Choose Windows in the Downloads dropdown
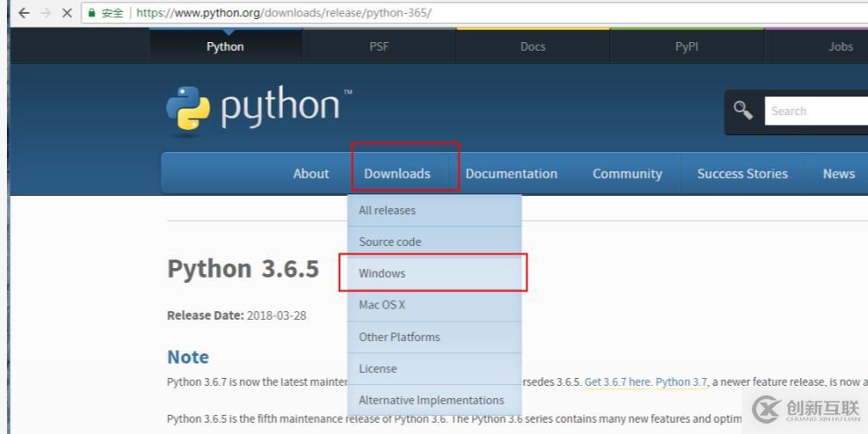The height and width of the screenshot is (434, 868). [x=434, y=273]
